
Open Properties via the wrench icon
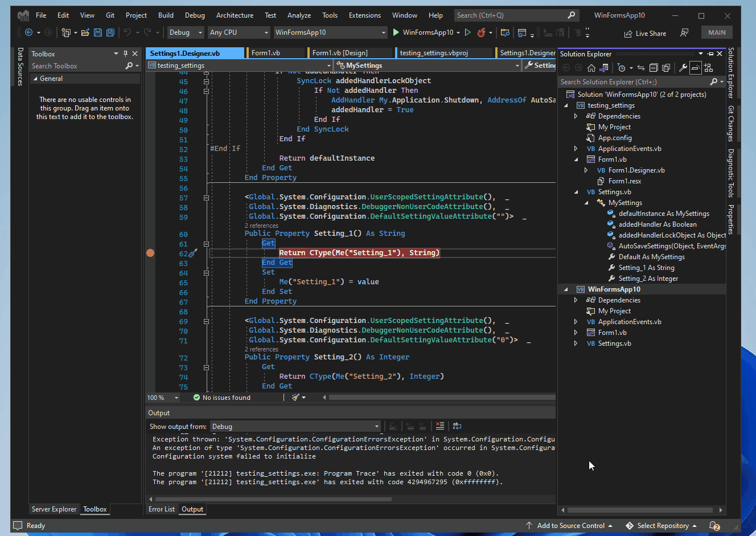pyautogui.click(x=682, y=68)
